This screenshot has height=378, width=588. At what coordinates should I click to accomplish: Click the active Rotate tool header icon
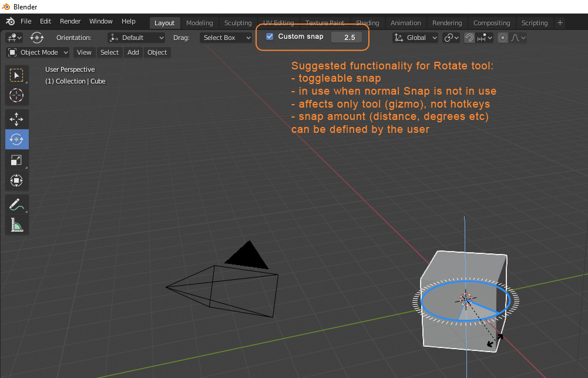click(x=37, y=38)
